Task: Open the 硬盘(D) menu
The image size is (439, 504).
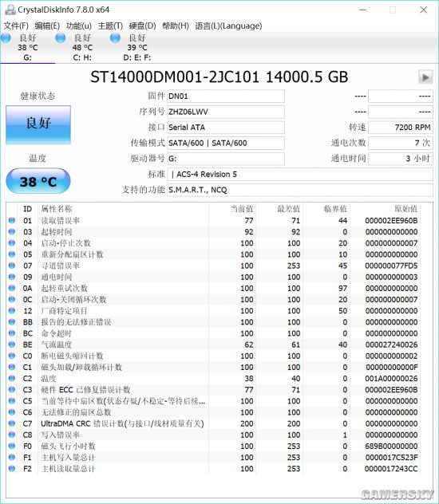Action: coord(142,26)
